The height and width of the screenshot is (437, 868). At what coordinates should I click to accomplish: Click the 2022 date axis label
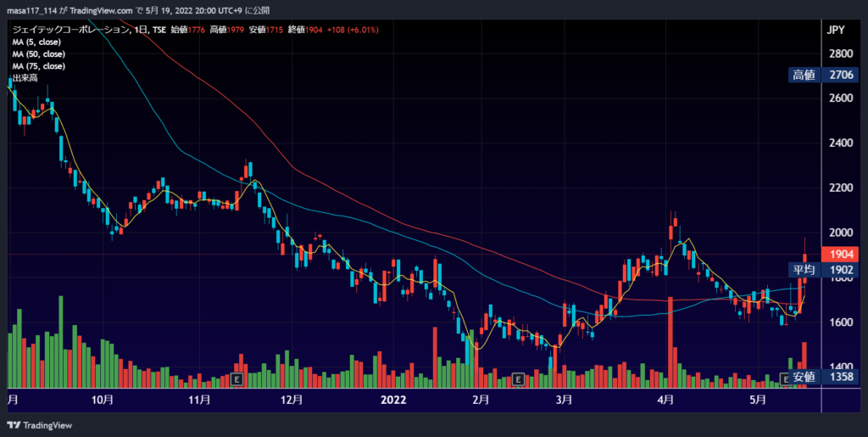[x=395, y=400]
